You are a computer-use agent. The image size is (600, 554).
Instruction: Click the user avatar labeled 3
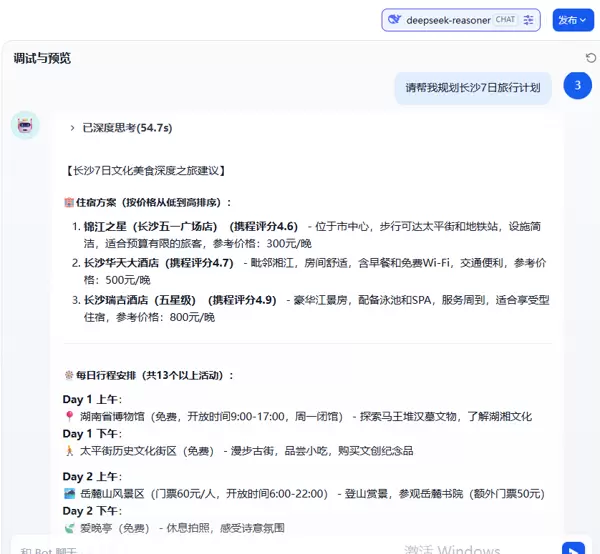(577, 86)
